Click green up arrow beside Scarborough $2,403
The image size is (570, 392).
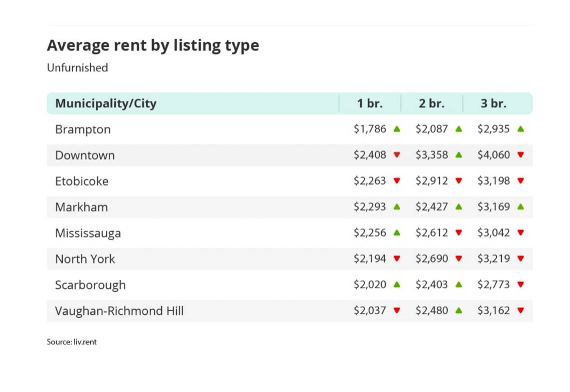(459, 285)
